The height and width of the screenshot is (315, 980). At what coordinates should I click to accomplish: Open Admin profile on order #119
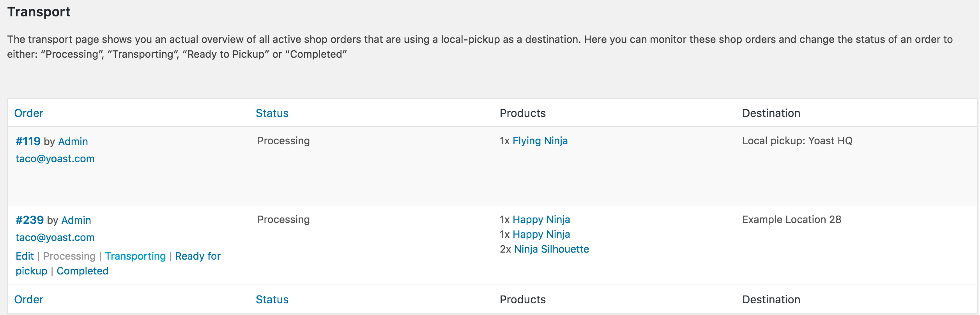click(x=73, y=142)
